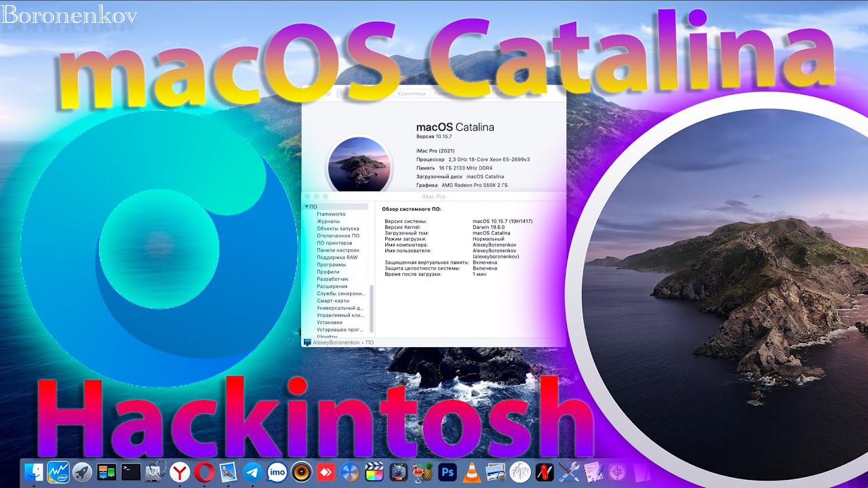Image resolution: width=868 pixels, height=488 pixels.
Task: Select Разработчик in the sidebar
Action: pos(332,279)
